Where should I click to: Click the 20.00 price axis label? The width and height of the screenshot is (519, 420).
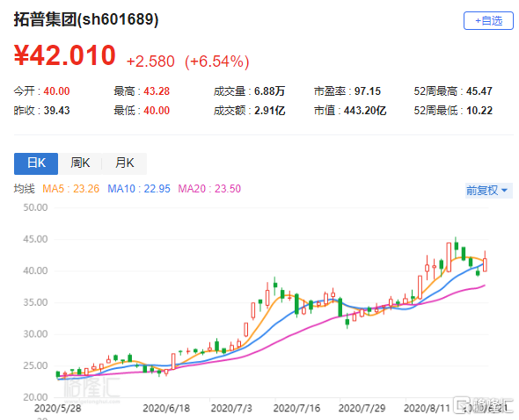[x=35, y=397]
